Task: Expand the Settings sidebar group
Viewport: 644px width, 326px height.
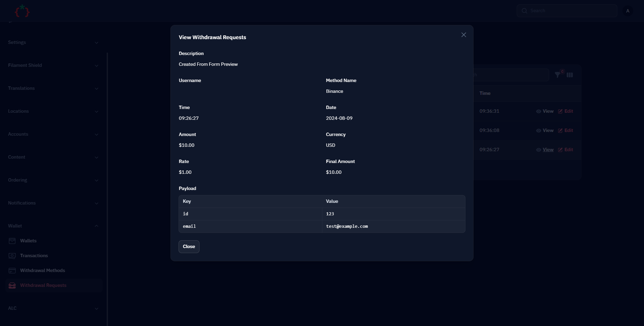Action: (x=53, y=43)
